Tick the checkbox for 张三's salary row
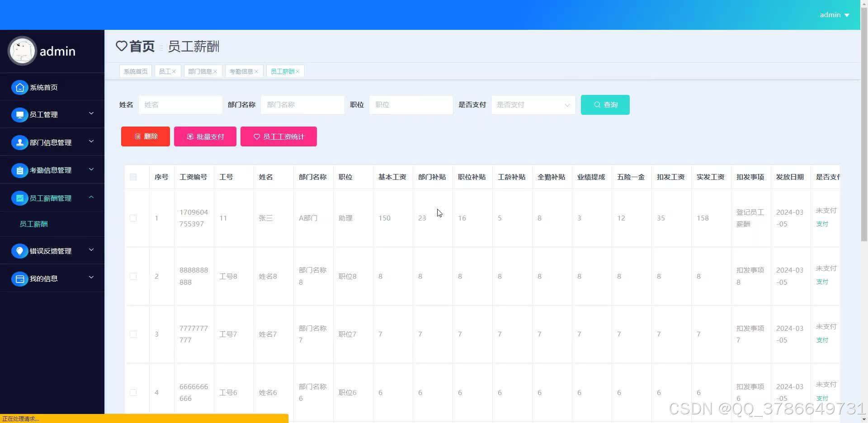Image resolution: width=868 pixels, height=423 pixels. pos(133,218)
